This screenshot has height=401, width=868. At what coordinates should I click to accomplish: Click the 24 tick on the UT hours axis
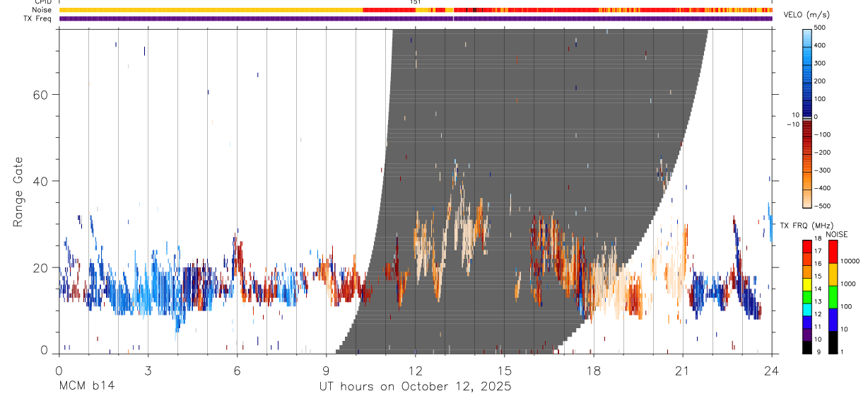pyautogui.click(x=771, y=371)
